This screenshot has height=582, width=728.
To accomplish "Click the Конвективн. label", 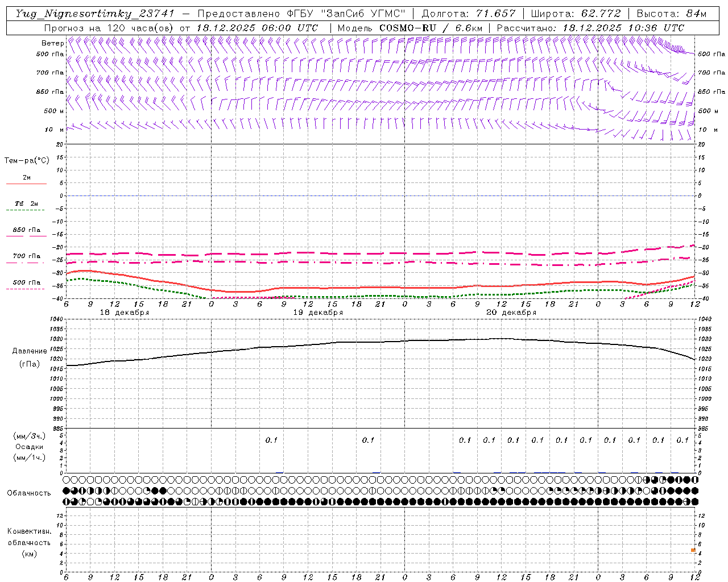I will pyautogui.click(x=30, y=531).
